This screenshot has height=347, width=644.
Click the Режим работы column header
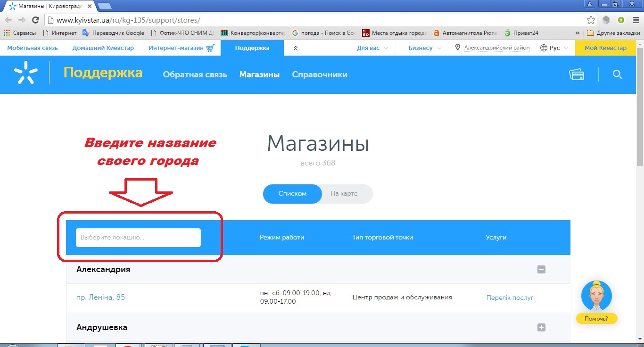point(282,238)
